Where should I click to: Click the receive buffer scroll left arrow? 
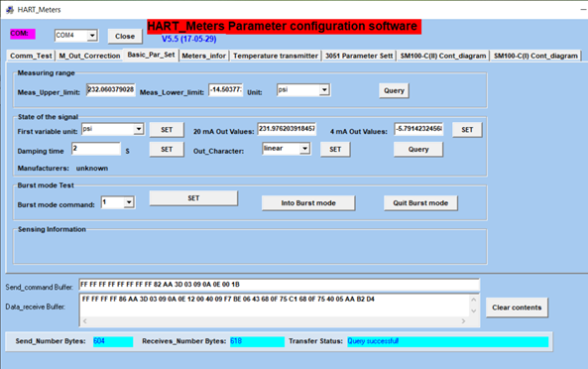tap(84, 321)
